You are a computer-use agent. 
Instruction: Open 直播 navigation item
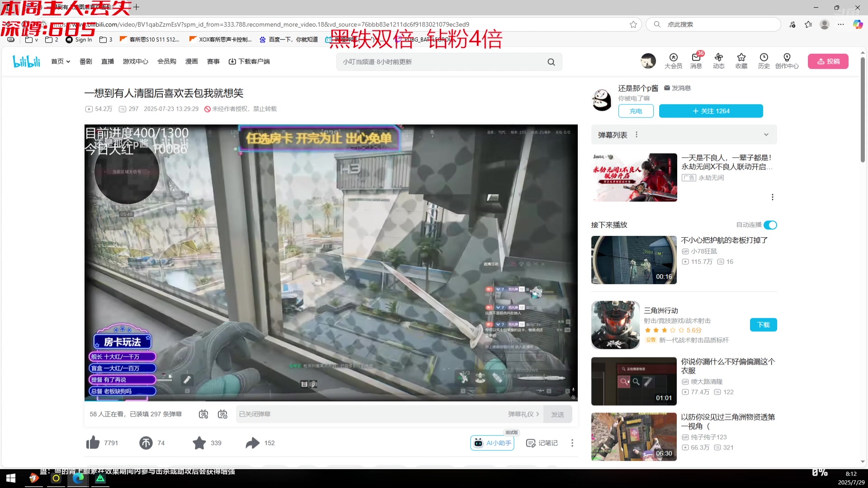[x=108, y=61]
